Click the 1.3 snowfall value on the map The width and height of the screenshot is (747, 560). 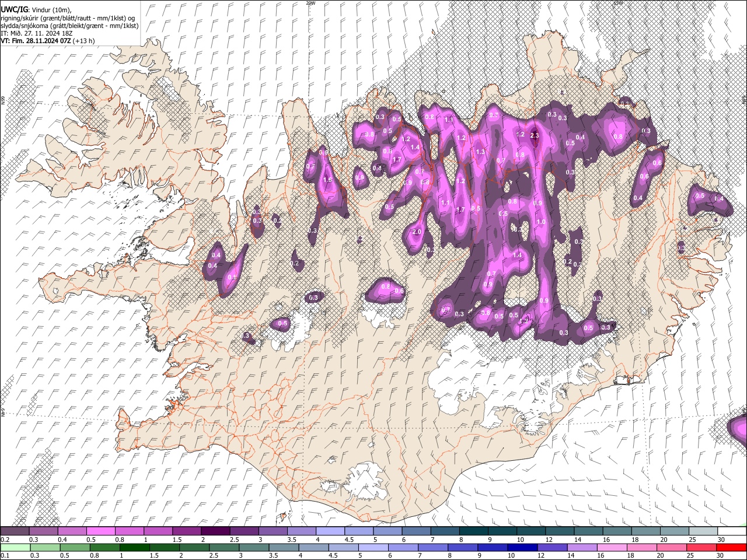[x=480, y=152]
